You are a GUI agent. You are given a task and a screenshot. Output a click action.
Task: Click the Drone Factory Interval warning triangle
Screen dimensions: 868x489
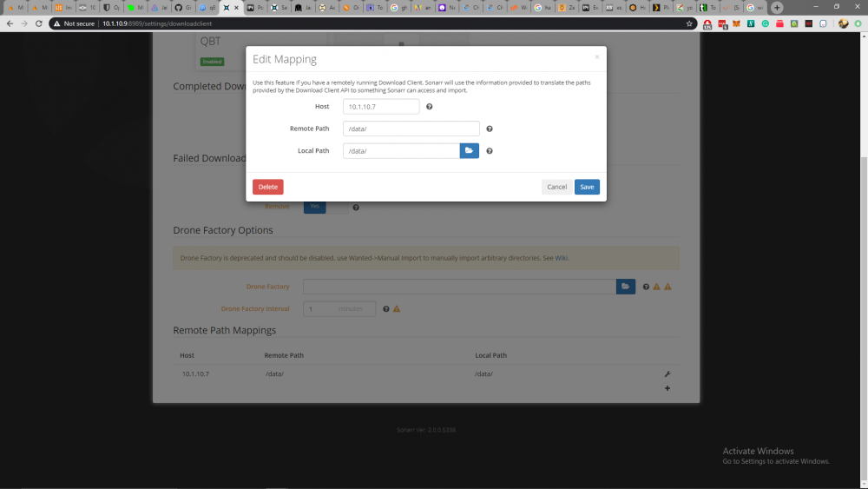[x=397, y=309]
